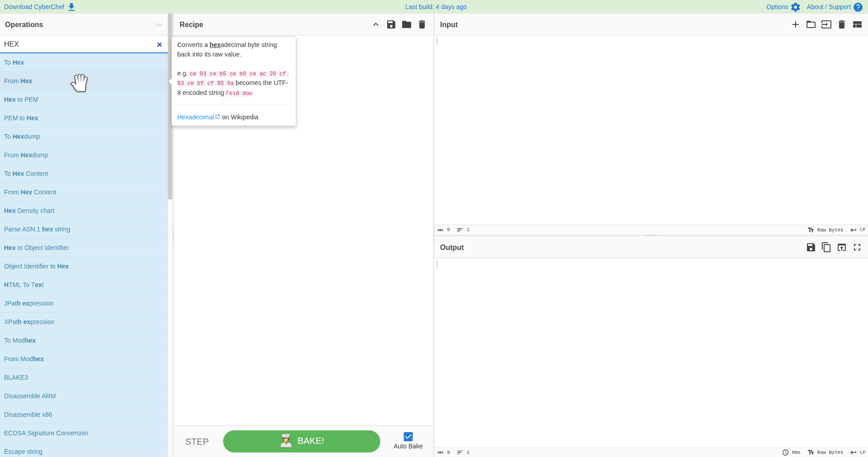The height and width of the screenshot is (457, 868).
Task: Clear the operations search with the X
Action: [x=159, y=44]
